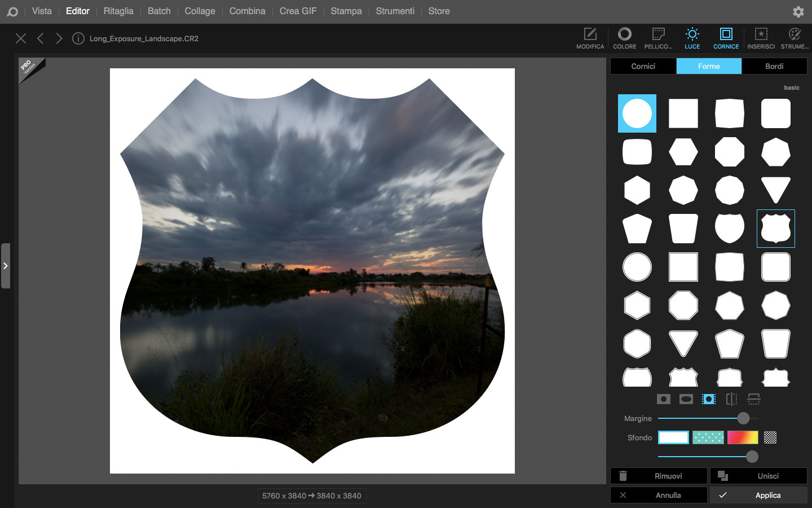Image resolution: width=812 pixels, height=508 pixels.
Task: Open the Inserisci insert panel
Action: pyautogui.click(x=761, y=38)
